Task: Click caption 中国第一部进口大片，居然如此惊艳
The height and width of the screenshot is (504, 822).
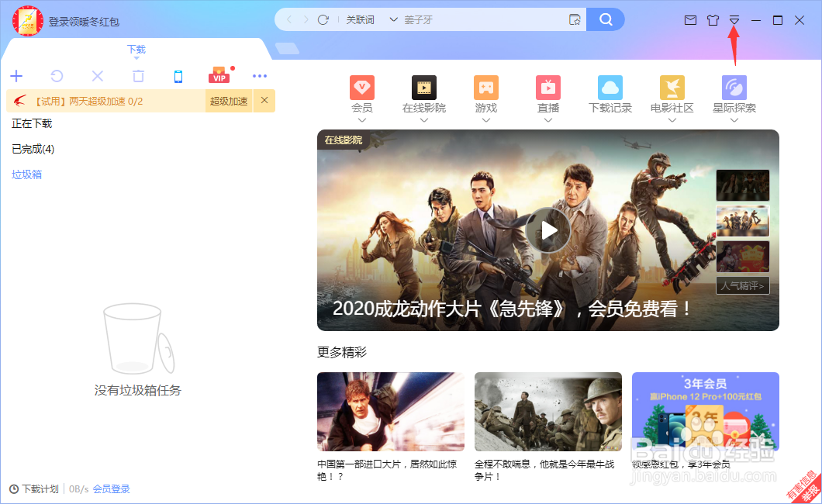Action: coord(387,470)
